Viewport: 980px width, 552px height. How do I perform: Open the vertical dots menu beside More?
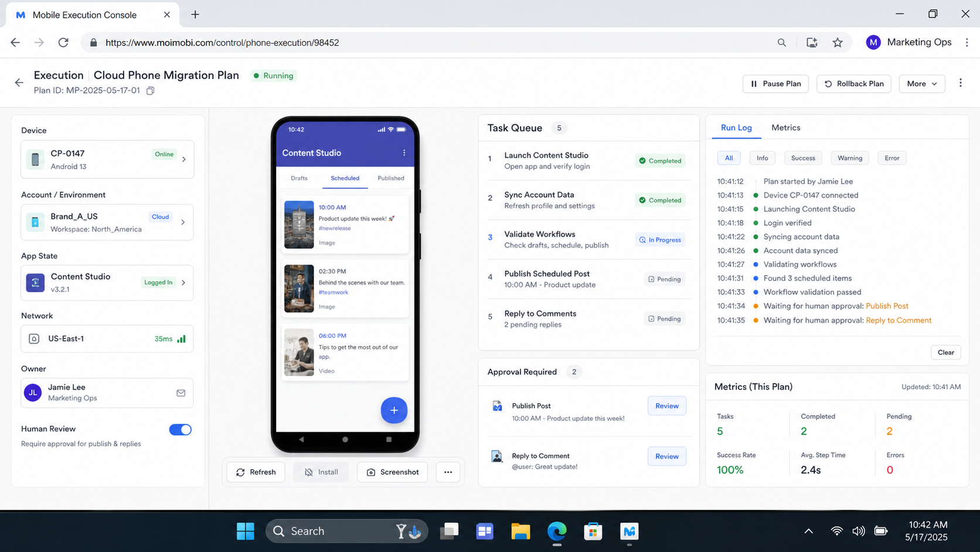(960, 83)
